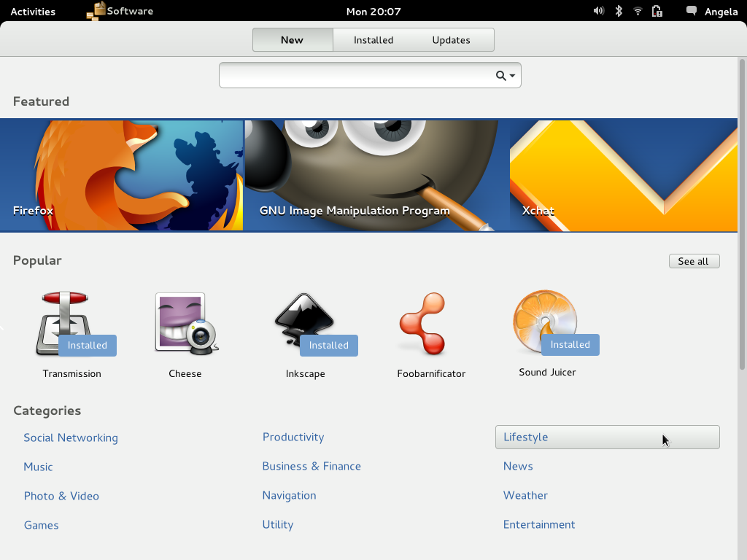Open the Business & Finance category
747x560 pixels.
point(311,466)
